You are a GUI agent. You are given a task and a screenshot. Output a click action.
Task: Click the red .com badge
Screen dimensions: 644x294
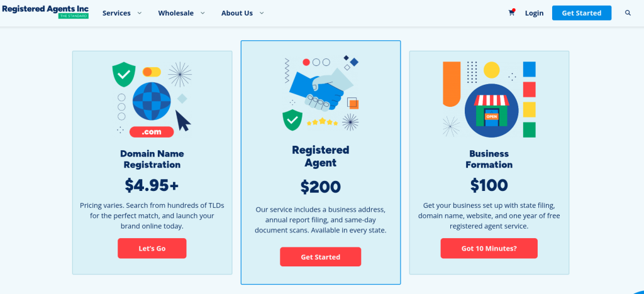point(151,132)
